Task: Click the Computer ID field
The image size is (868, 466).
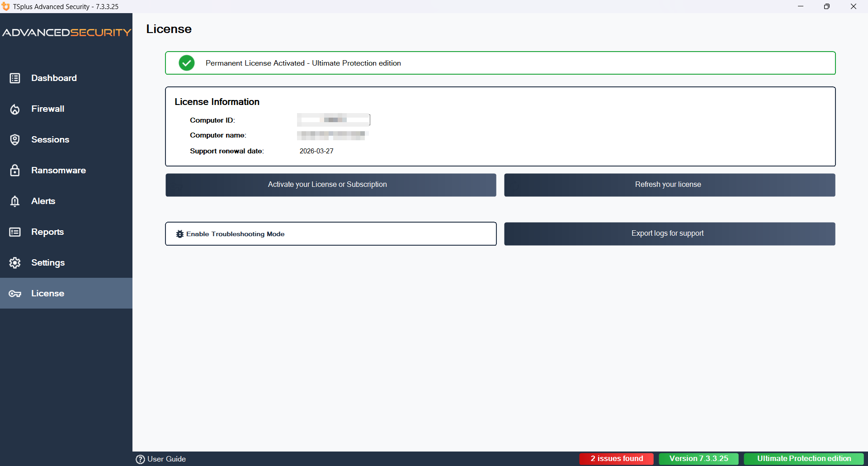Action: (x=334, y=120)
